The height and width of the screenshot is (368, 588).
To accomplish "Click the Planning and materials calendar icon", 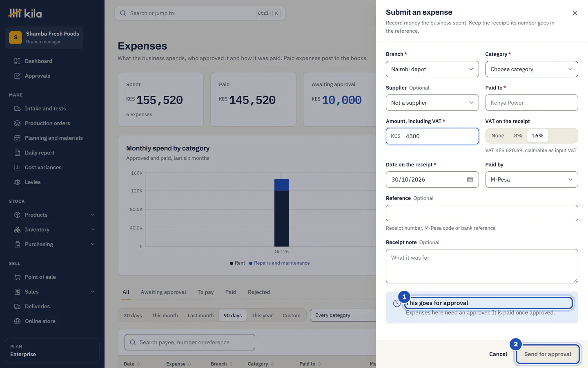I will 17,138.
